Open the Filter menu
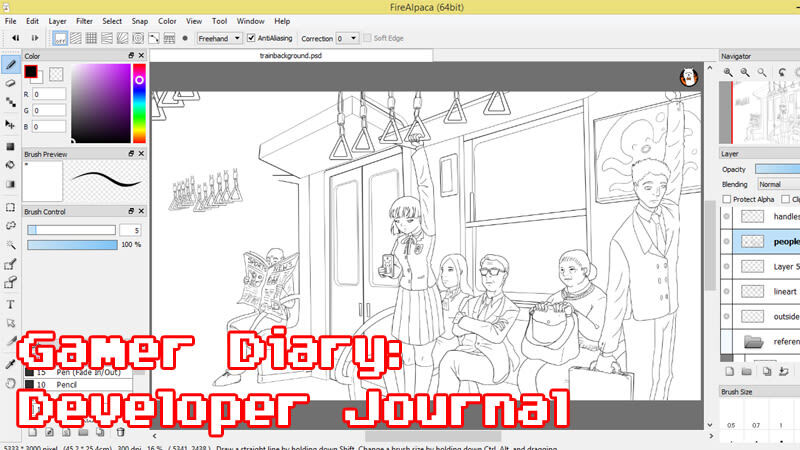Viewport: 800px width, 450px height. [85, 20]
